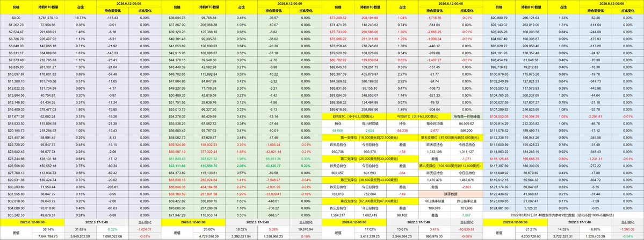This screenshot has height=240, width=644.
Task: Select the daily change value 19,676.94
Action: (x=305, y=229)
